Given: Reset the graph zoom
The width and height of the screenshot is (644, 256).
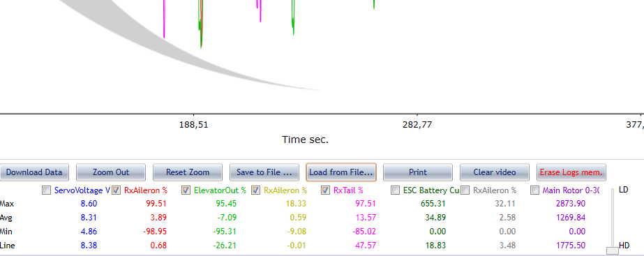Looking at the screenshot, I should point(188,172).
